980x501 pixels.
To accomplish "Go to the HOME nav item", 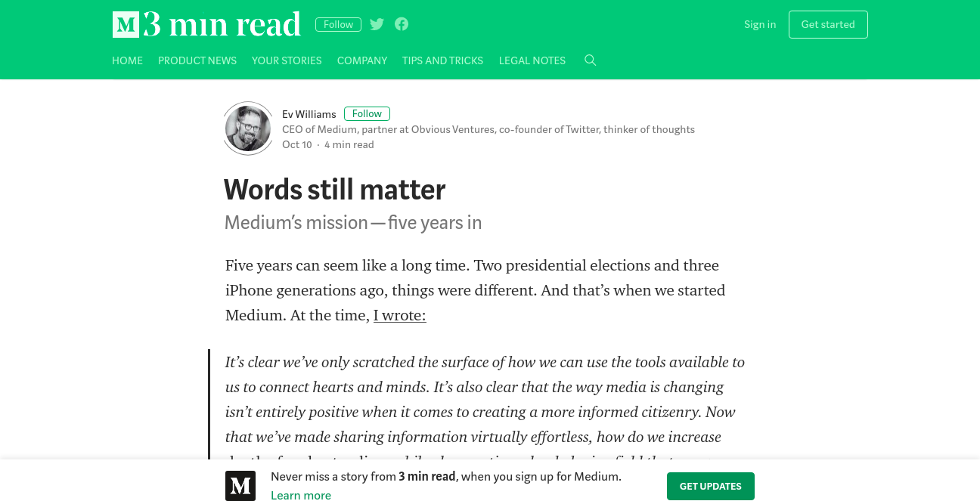I will [127, 60].
